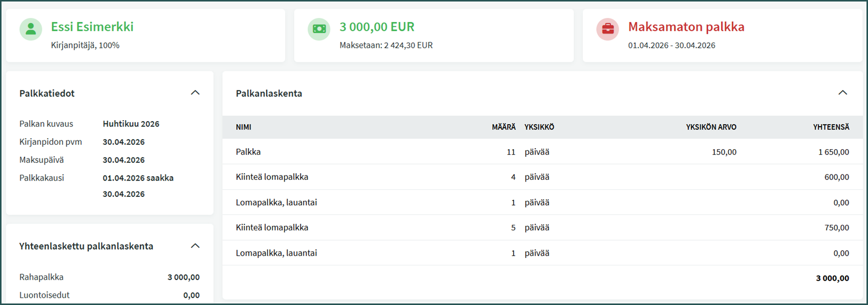Open the Essi Esimerkki employee name link

(x=92, y=27)
